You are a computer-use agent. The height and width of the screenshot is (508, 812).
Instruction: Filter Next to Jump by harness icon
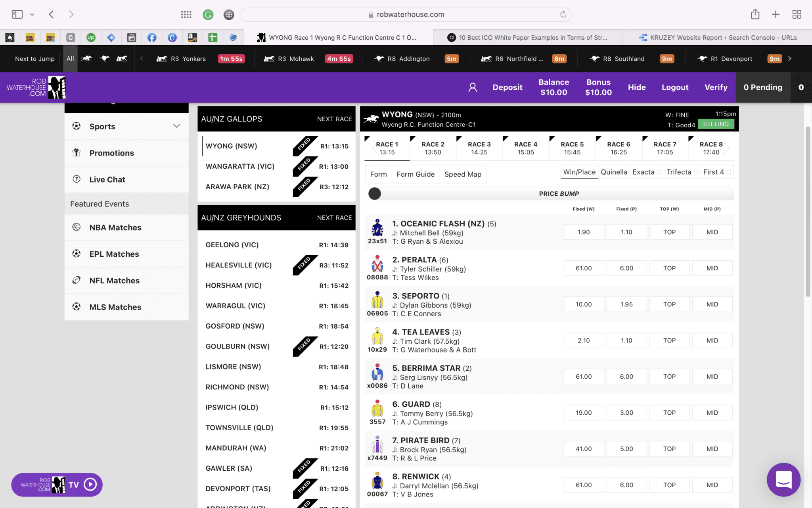tap(122, 59)
